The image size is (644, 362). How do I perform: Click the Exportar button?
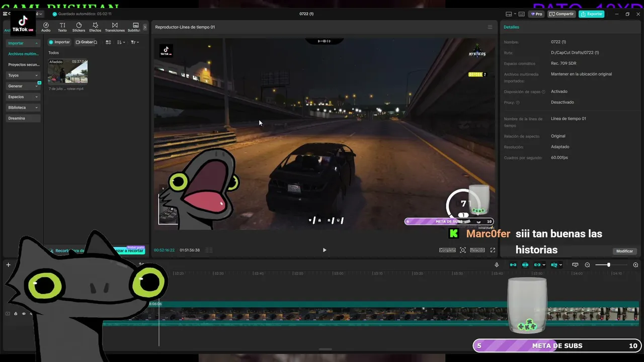(591, 14)
